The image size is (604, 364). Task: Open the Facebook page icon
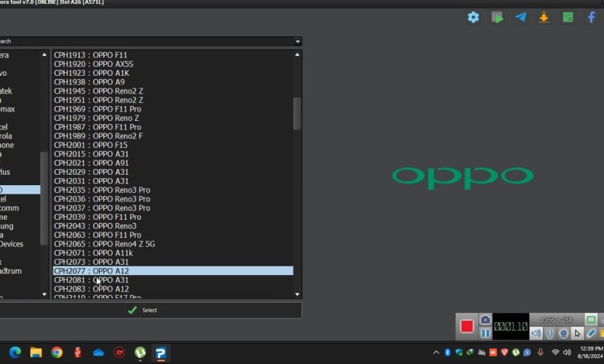[592, 17]
